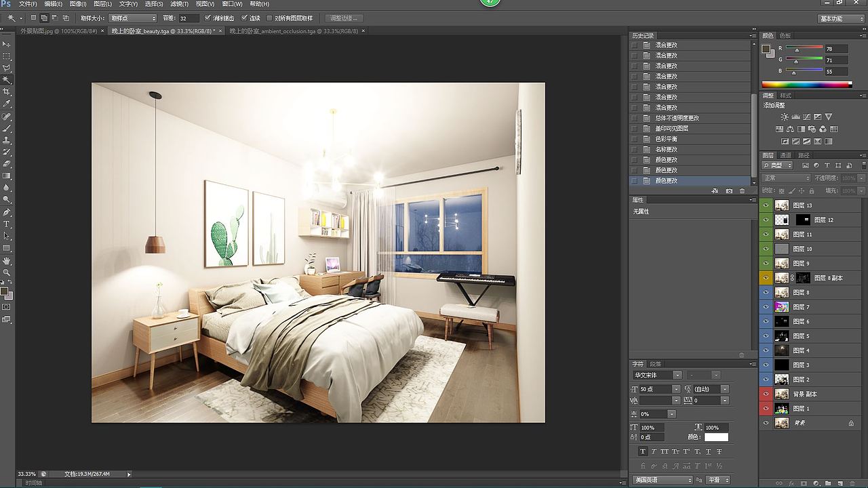The height and width of the screenshot is (488, 868).
Task: Hide layer 图层 12
Action: pos(766,220)
